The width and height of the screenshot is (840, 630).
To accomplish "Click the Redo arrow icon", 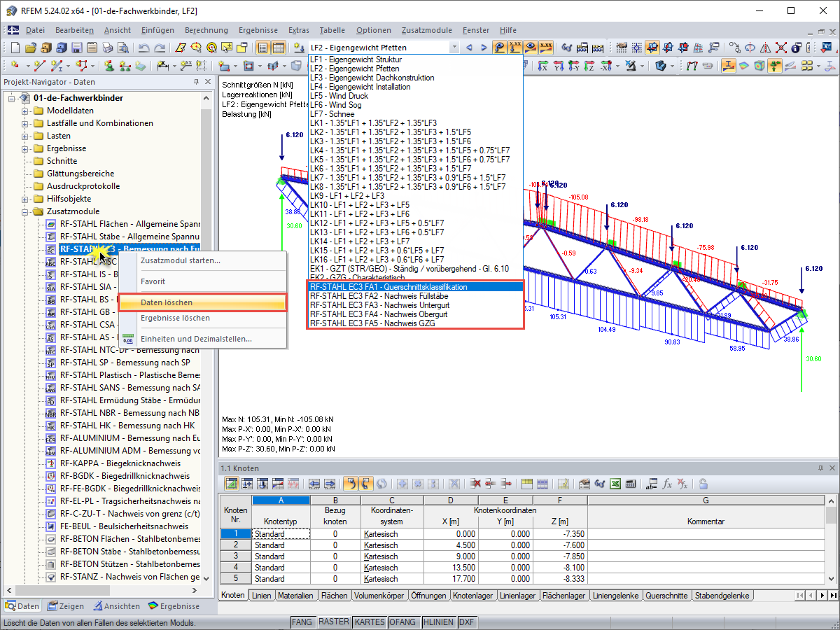I will point(160,48).
